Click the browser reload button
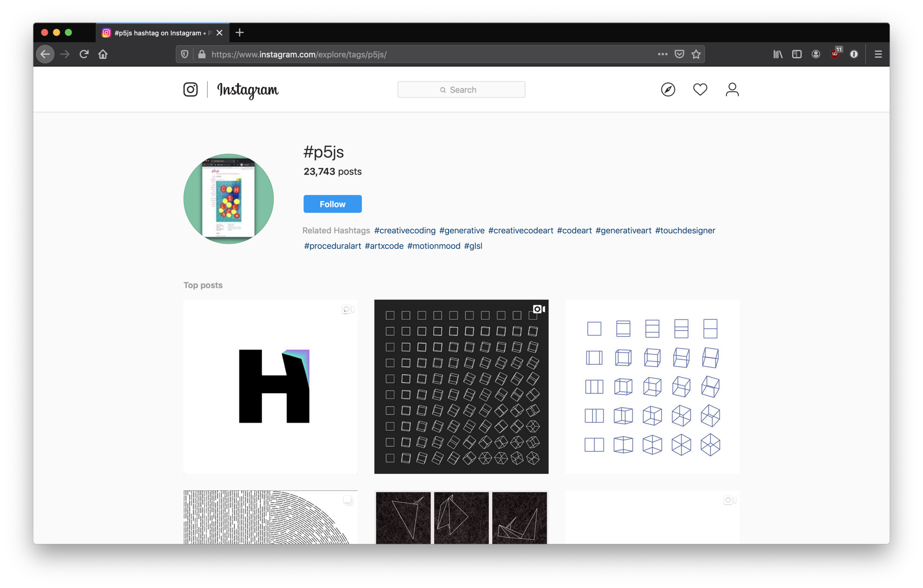Image resolution: width=923 pixels, height=588 pixels. click(x=84, y=54)
